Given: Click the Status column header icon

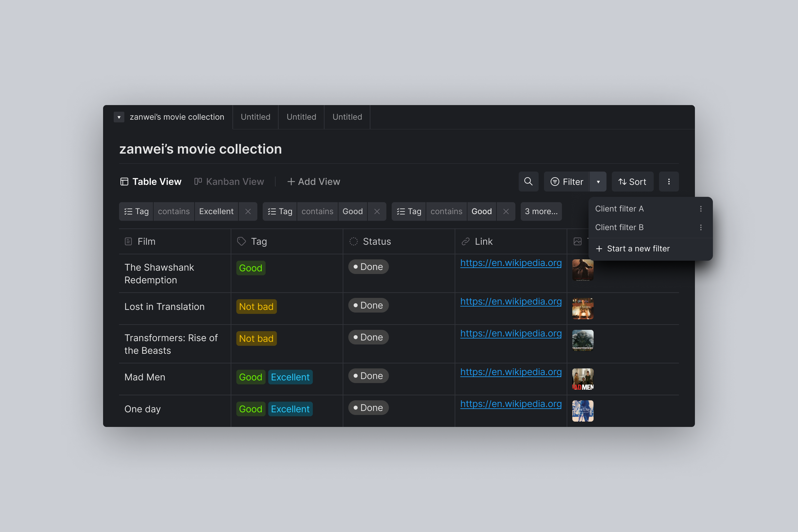Looking at the screenshot, I should coord(353,241).
